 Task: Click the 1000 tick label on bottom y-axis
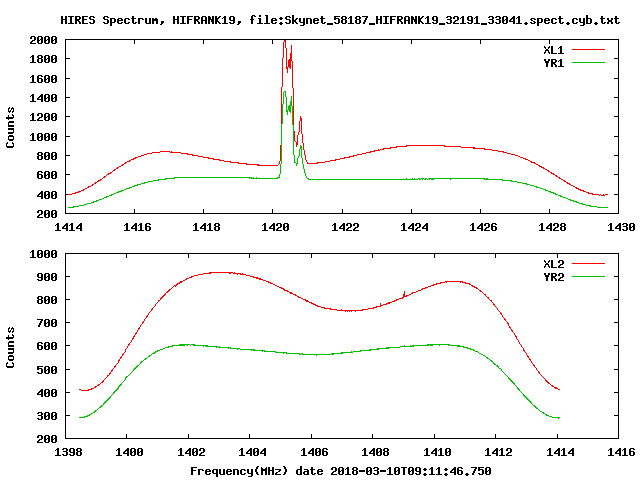tap(43, 254)
